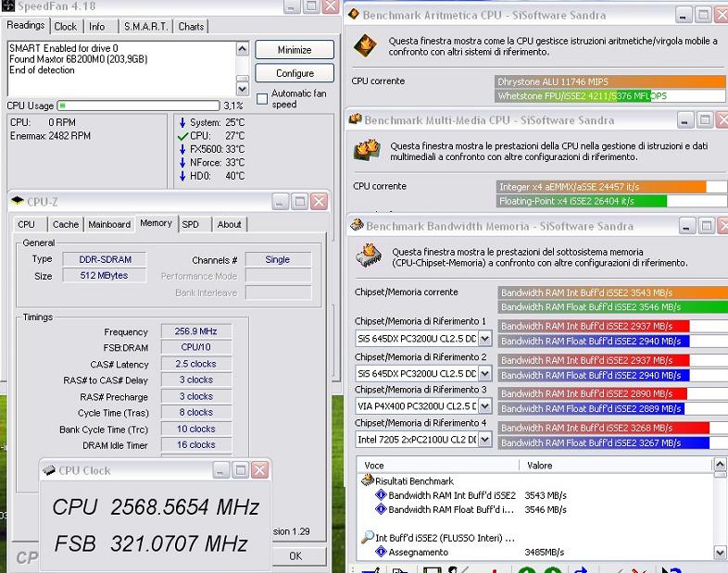Viewport: 728px width, 573px height.
Task: Click the red Bandwidth RAM Int 3268 MB/s bar
Action: pyautogui.click(x=604, y=428)
